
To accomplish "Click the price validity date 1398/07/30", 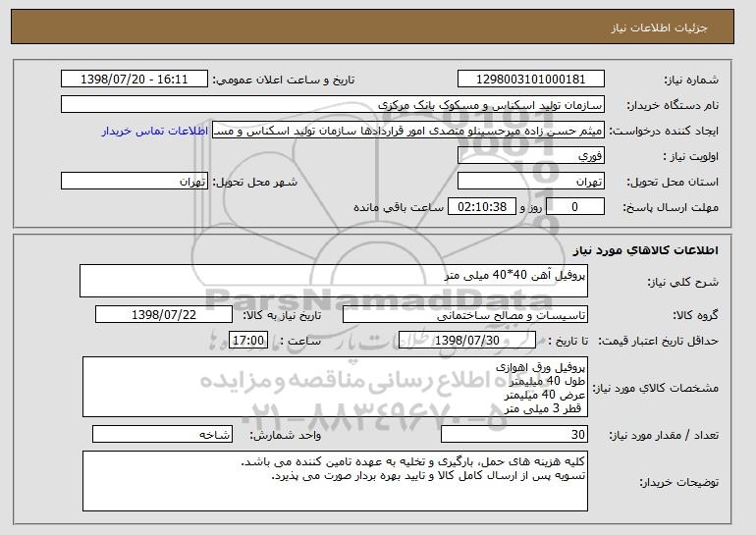I will click(467, 341).
